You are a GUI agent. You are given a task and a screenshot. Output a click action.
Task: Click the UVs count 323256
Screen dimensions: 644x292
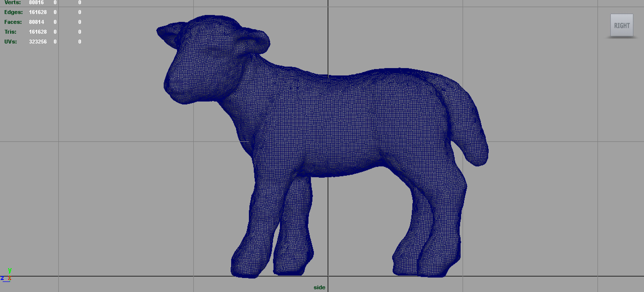click(38, 42)
